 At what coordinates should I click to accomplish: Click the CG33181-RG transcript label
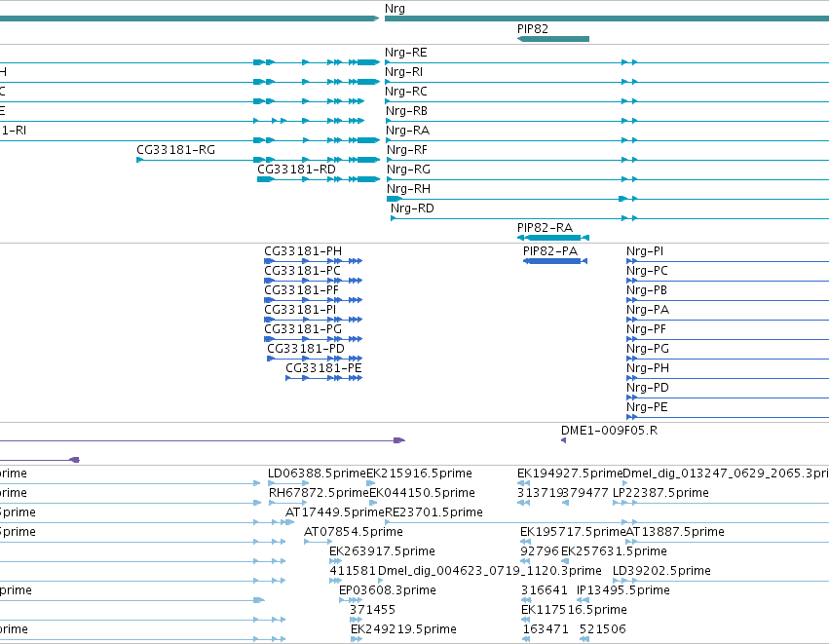coord(175,150)
